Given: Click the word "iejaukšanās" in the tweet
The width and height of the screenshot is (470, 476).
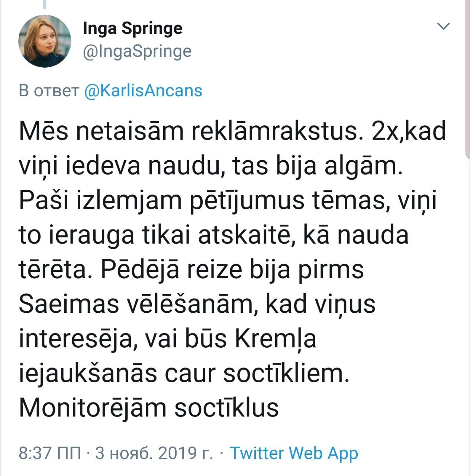Looking at the screenshot, I should (88, 373).
